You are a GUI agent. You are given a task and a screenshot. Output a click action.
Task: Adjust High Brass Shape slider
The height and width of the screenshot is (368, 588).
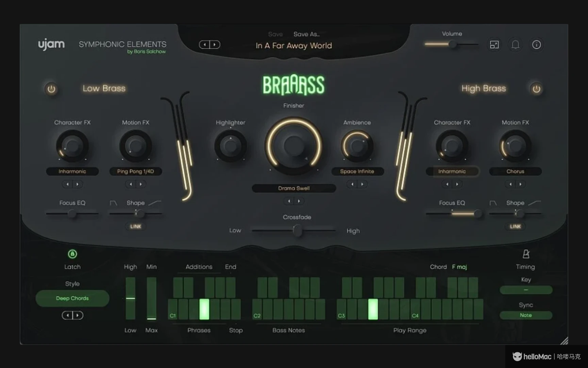click(515, 213)
